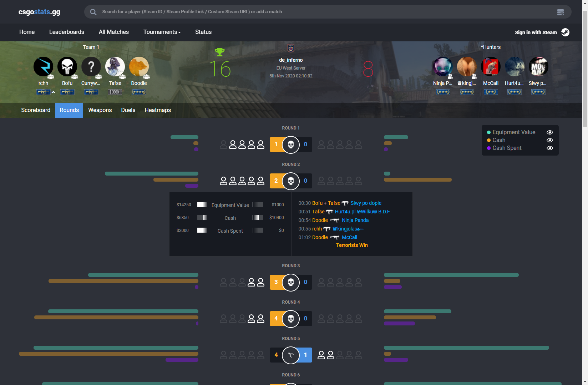Viewport: 588px width, 385px height.
Task: Open kingjolas player link in killfeed
Action: point(348,229)
